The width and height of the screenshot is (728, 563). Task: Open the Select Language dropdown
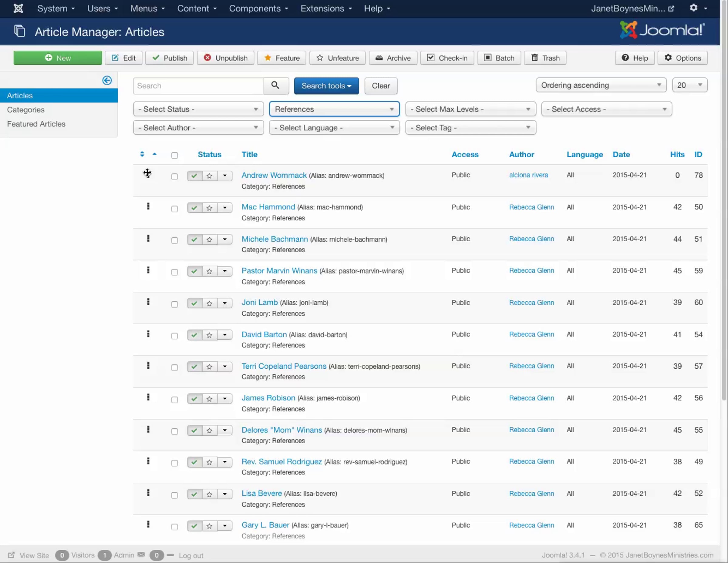tap(334, 128)
